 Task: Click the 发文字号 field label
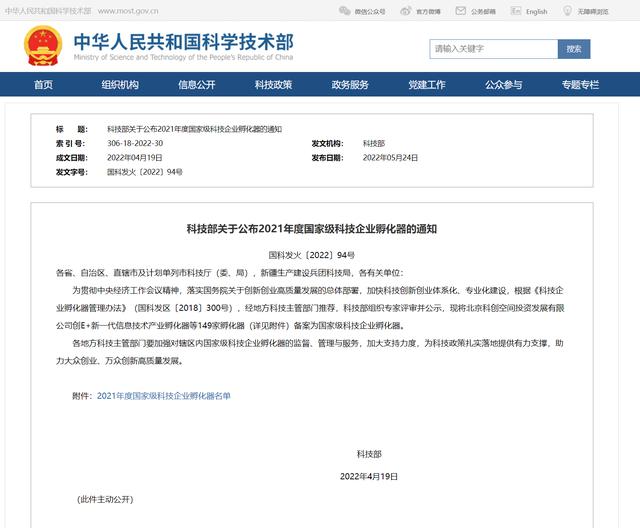71,172
